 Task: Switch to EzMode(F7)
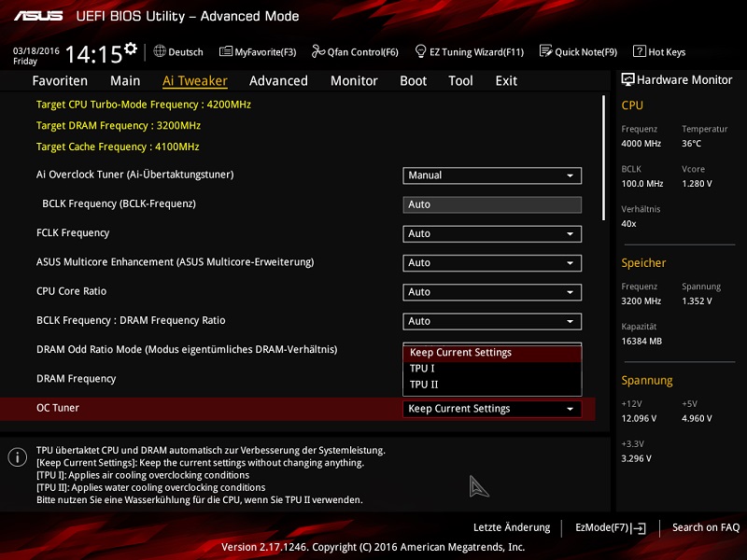coord(611,527)
